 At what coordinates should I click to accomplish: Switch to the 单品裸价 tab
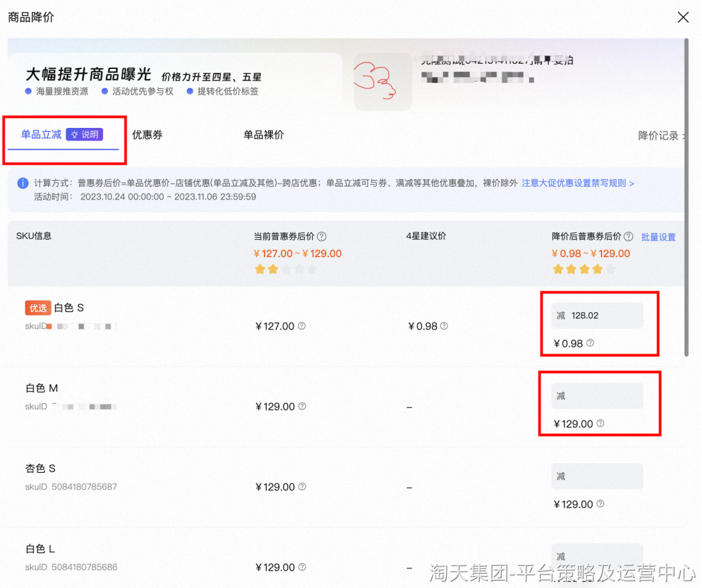click(263, 135)
